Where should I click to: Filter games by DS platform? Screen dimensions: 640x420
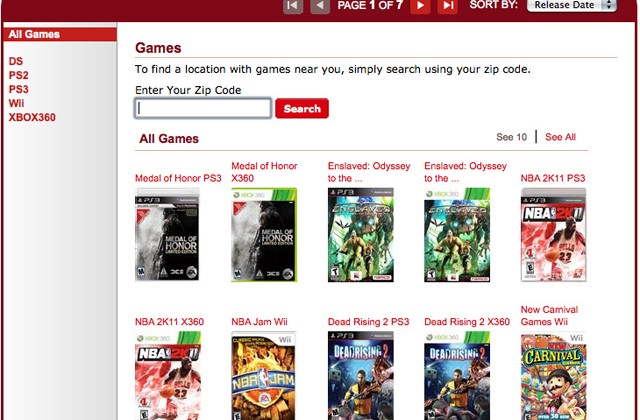click(16, 61)
